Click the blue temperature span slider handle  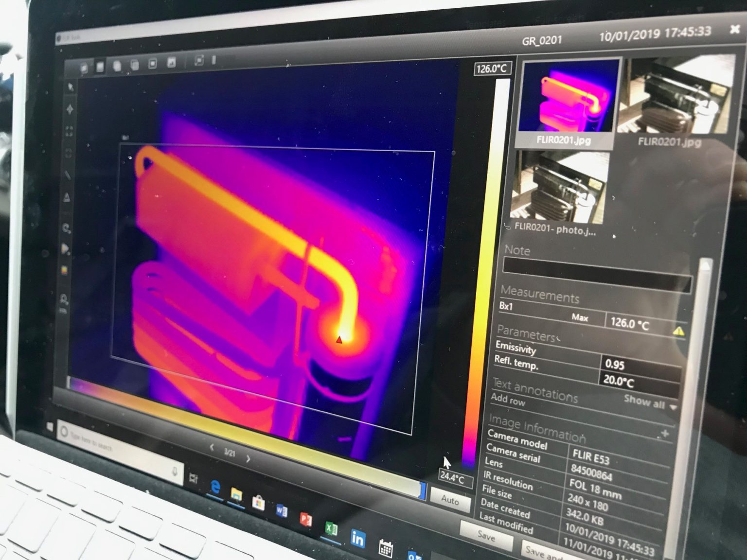coord(422,490)
